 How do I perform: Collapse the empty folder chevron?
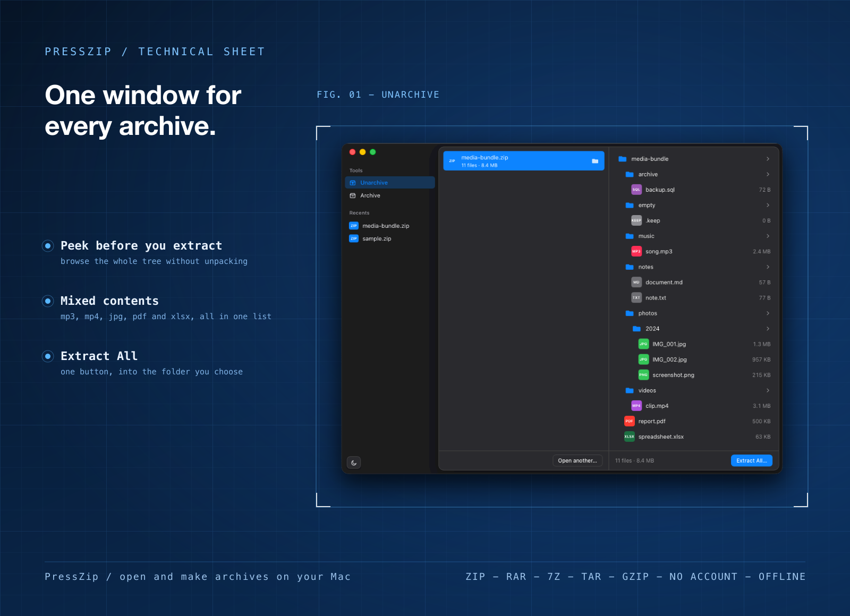(768, 205)
